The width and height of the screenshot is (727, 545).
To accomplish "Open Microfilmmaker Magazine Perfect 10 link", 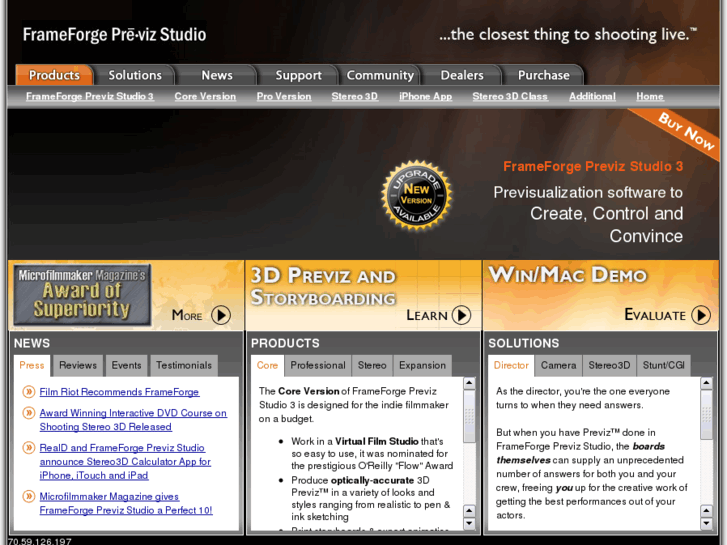I will tap(126, 503).
